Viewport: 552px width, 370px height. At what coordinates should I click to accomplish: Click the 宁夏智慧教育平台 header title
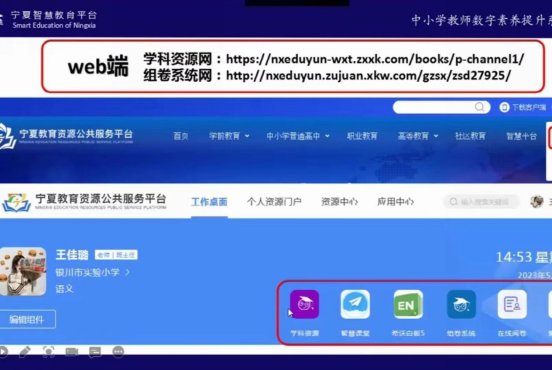(x=54, y=15)
